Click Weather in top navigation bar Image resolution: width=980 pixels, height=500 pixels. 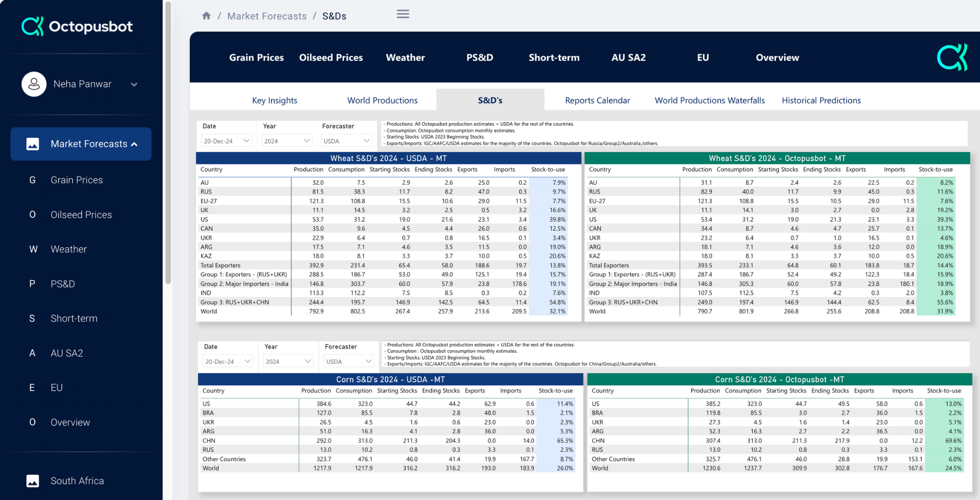405,58
